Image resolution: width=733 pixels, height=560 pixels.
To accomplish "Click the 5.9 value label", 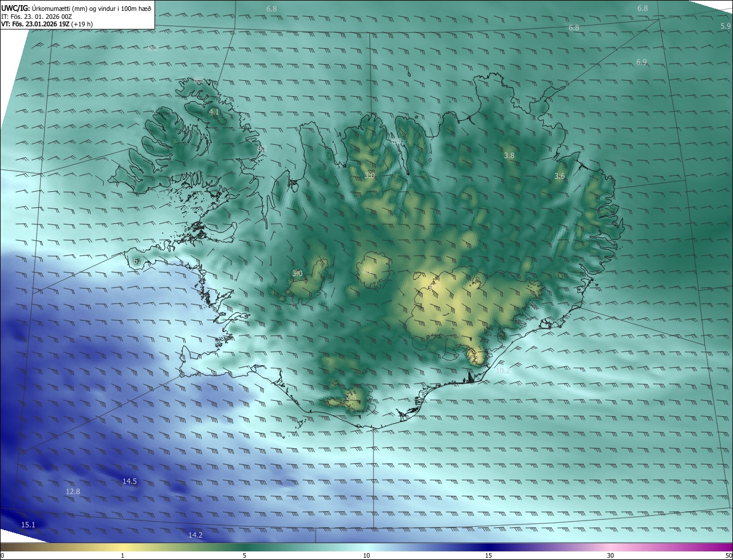I will pyautogui.click(x=726, y=26).
